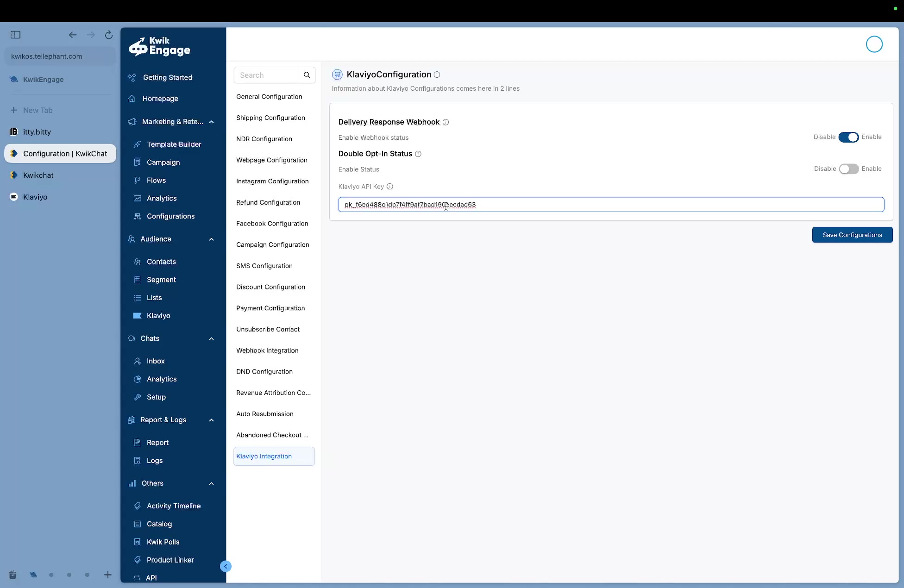Click the info icon next to Delivery Response Webhook

[446, 122]
